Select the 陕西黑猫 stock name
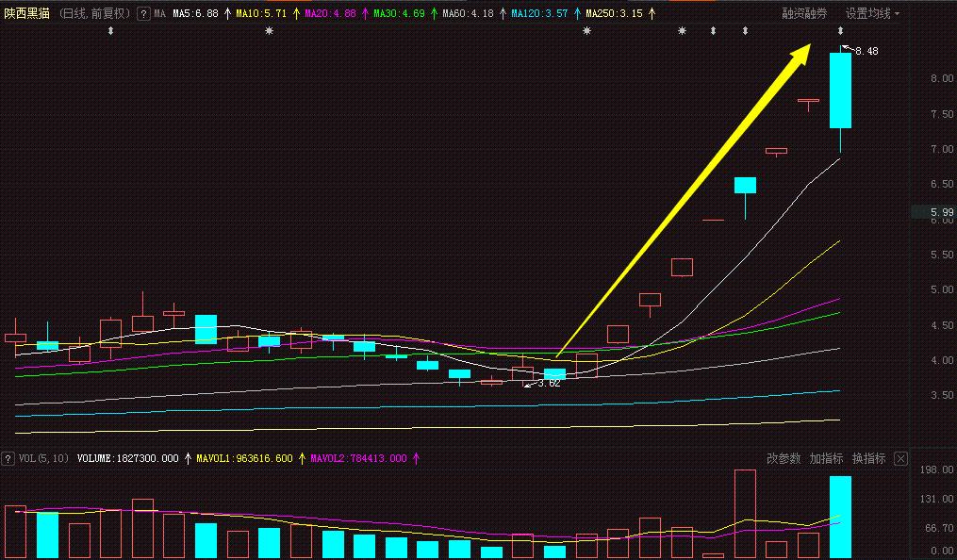Viewport: 957px width, 560px height. pos(26,13)
